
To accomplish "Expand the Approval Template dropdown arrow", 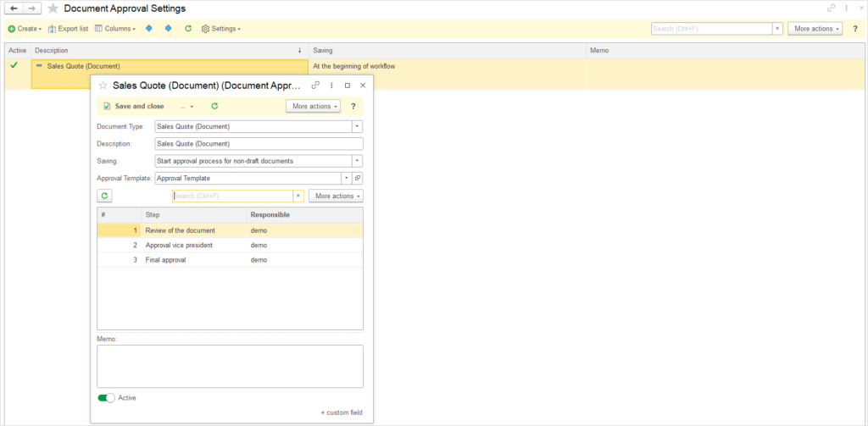I will pyautogui.click(x=346, y=179).
